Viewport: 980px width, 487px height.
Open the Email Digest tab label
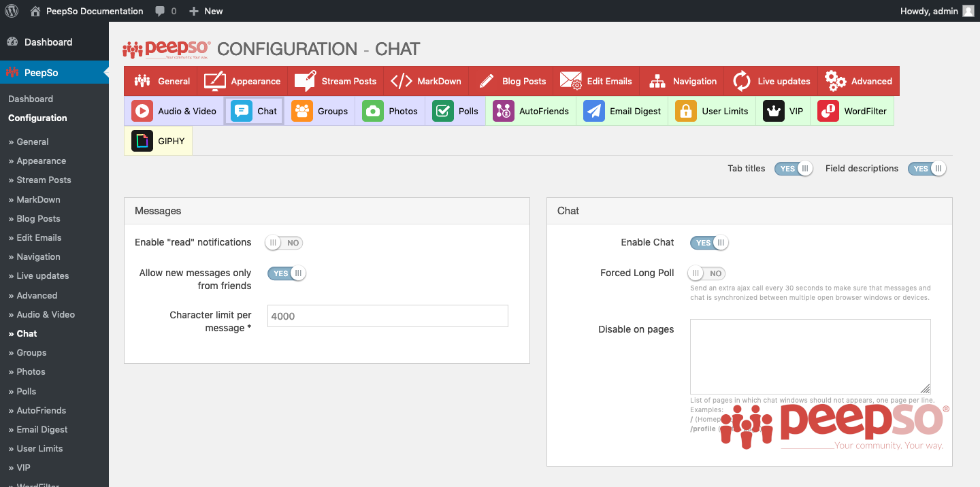[x=635, y=111]
